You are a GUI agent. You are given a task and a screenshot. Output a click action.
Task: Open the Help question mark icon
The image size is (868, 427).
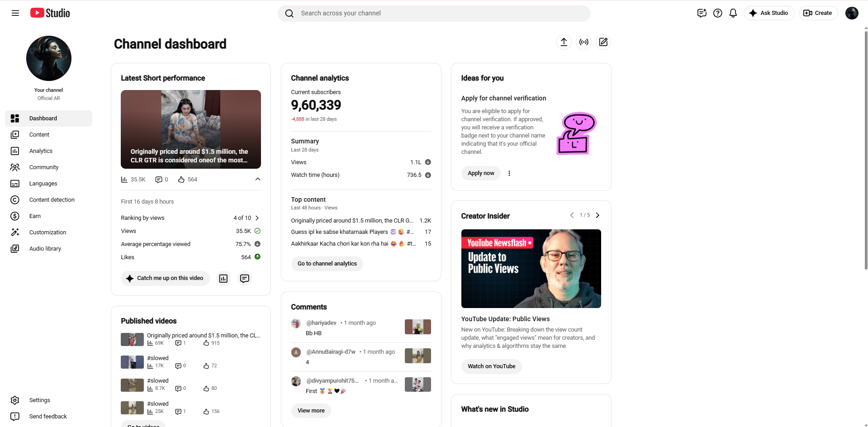[717, 13]
